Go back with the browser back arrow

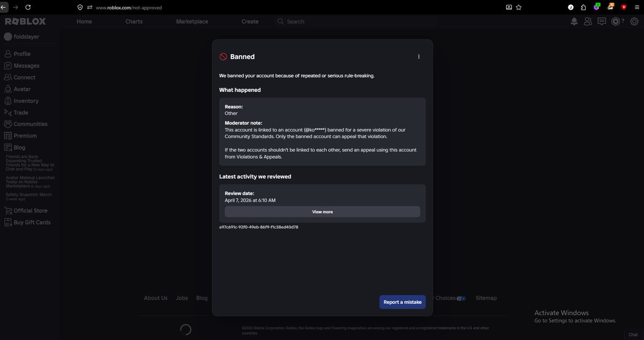(x=4, y=8)
